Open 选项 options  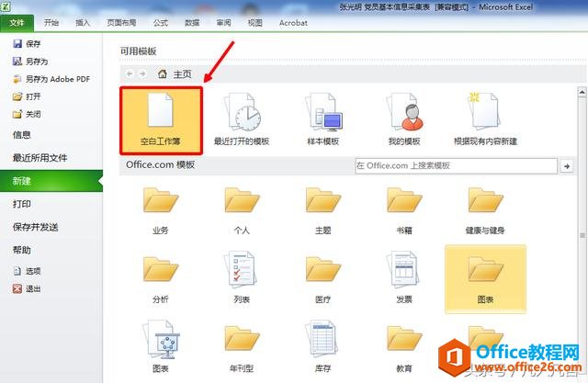27,271
